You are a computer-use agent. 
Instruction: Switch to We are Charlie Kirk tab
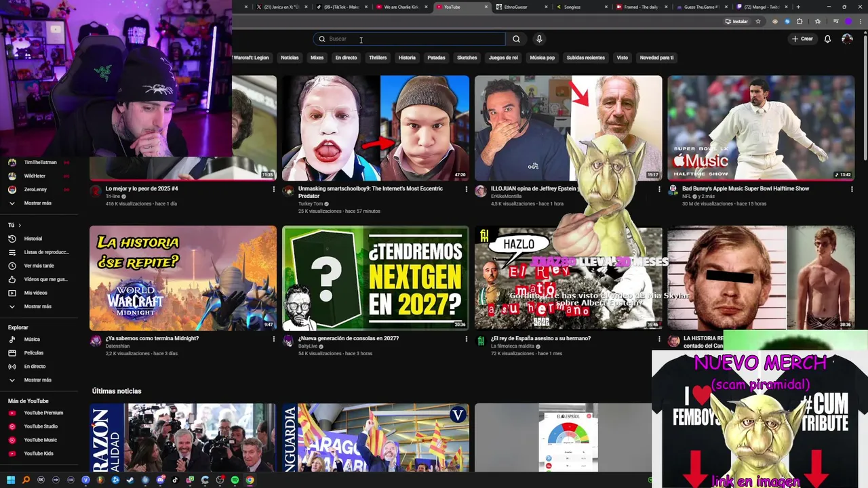(x=400, y=7)
